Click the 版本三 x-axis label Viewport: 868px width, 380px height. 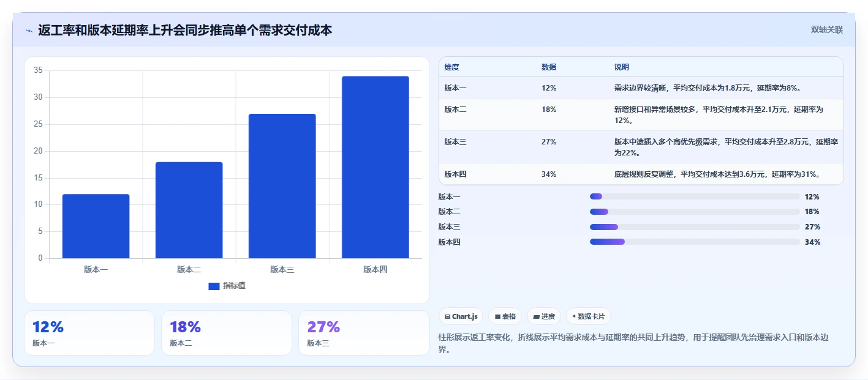[x=282, y=269]
